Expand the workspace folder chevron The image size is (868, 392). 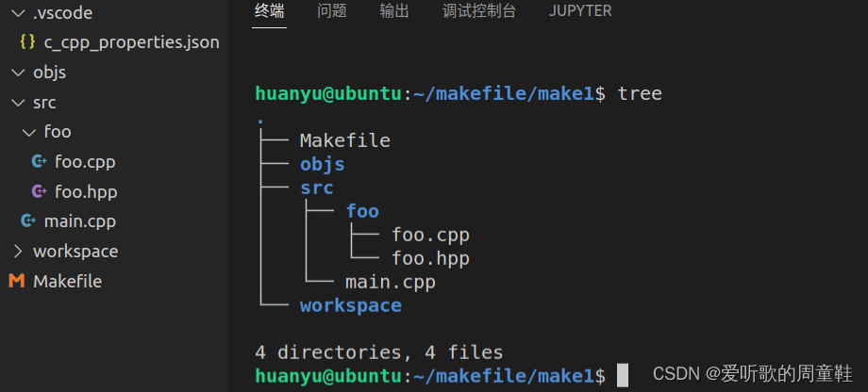tap(18, 252)
